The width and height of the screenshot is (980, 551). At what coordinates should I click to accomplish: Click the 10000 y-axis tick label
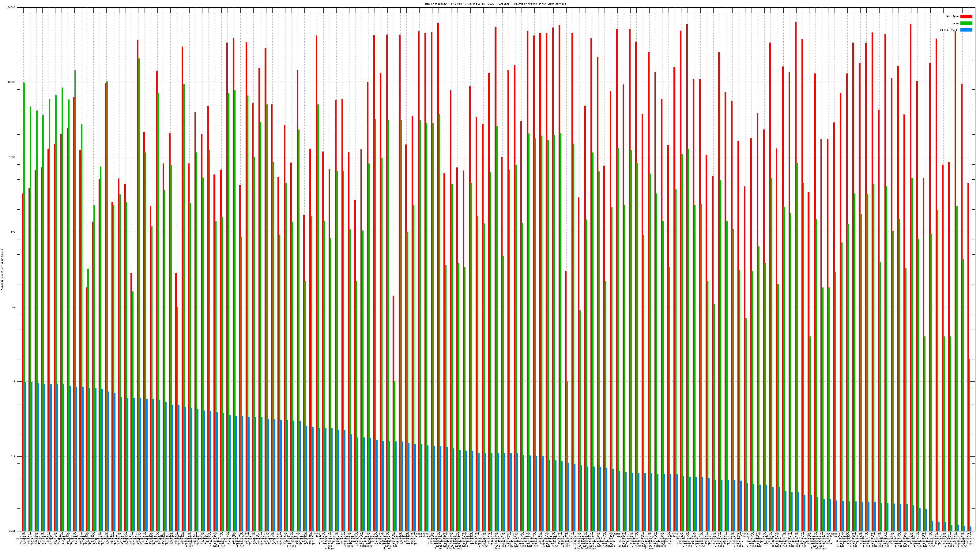pyautogui.click(x=12, y=82)
